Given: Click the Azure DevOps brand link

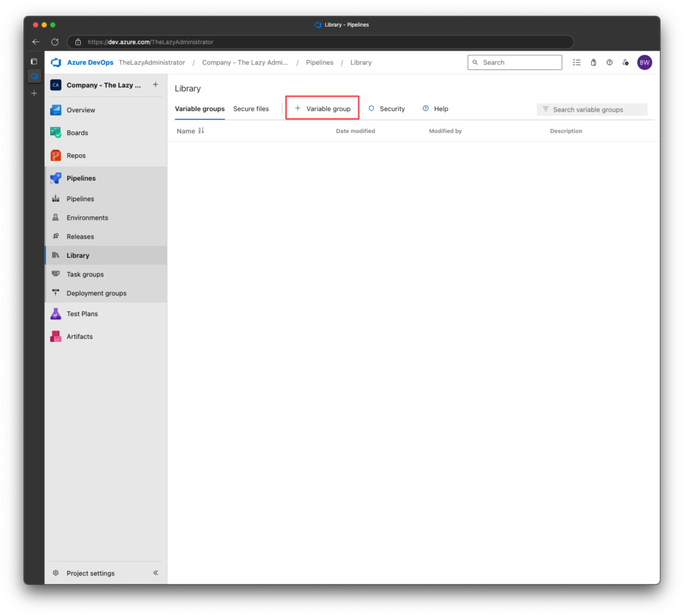Looking at the screenshot, I should [90, 62].
